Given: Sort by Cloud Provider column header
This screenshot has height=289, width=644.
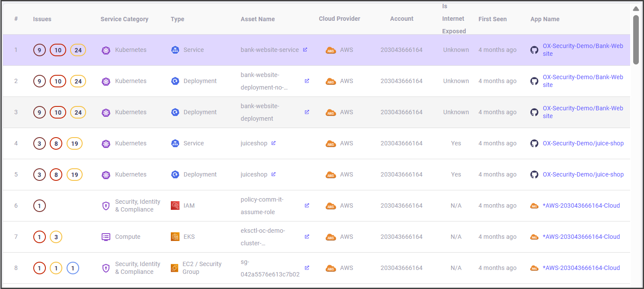Looking at the screenshot, I should tap(339, 19).
